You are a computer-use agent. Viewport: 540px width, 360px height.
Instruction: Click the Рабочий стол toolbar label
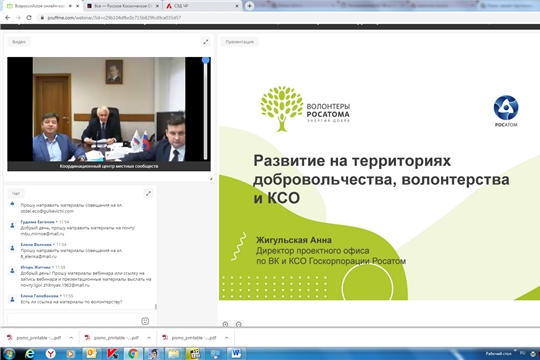coord(498,353)
